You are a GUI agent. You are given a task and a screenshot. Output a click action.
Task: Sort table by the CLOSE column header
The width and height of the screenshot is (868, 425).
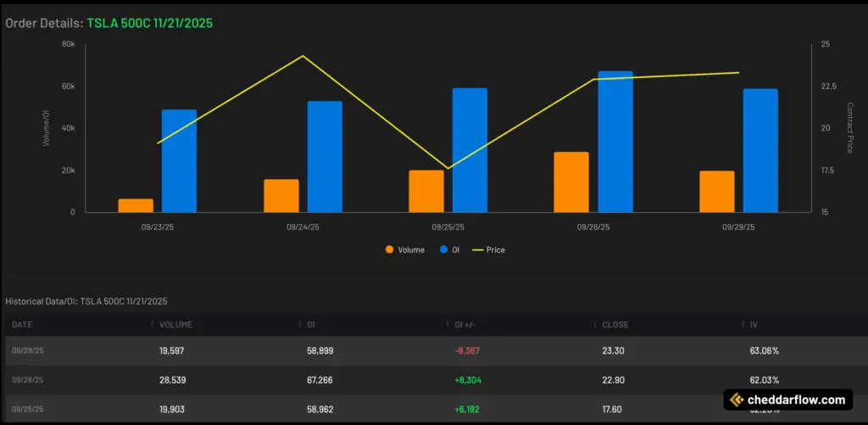pos(615,325)
